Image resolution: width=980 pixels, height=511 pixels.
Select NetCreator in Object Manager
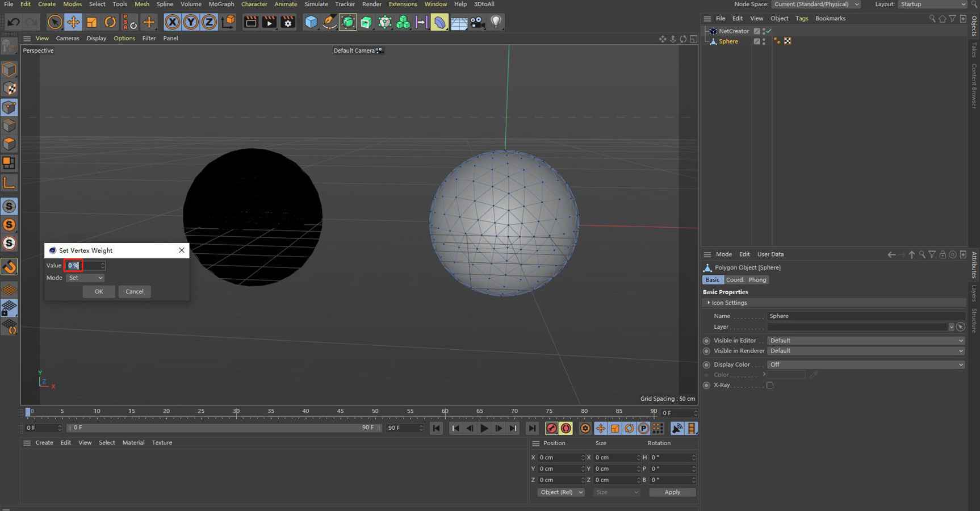tap(734, 31)
